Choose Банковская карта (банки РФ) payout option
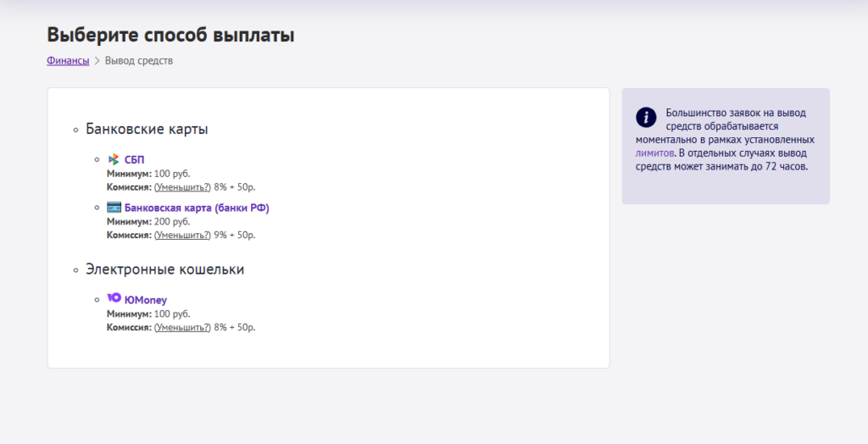868x444 pixels. (x=197, y=208)
